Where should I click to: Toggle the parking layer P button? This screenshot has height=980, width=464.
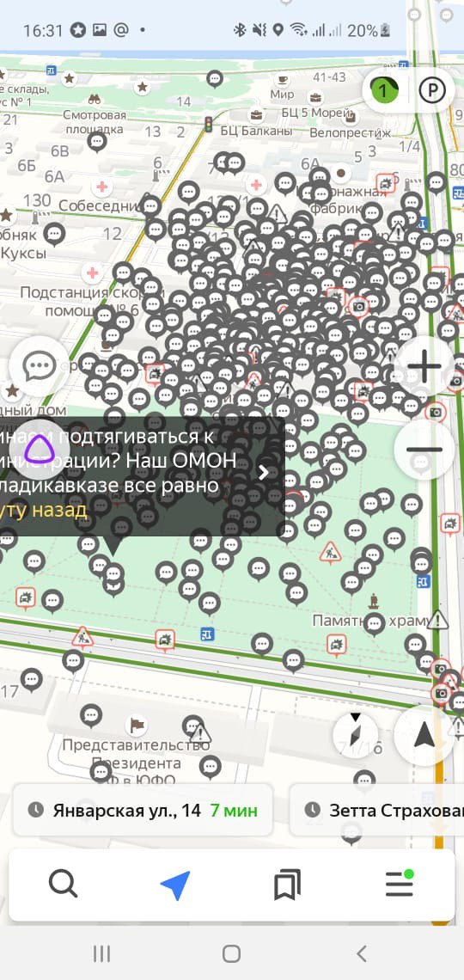(x=433, y=91)
